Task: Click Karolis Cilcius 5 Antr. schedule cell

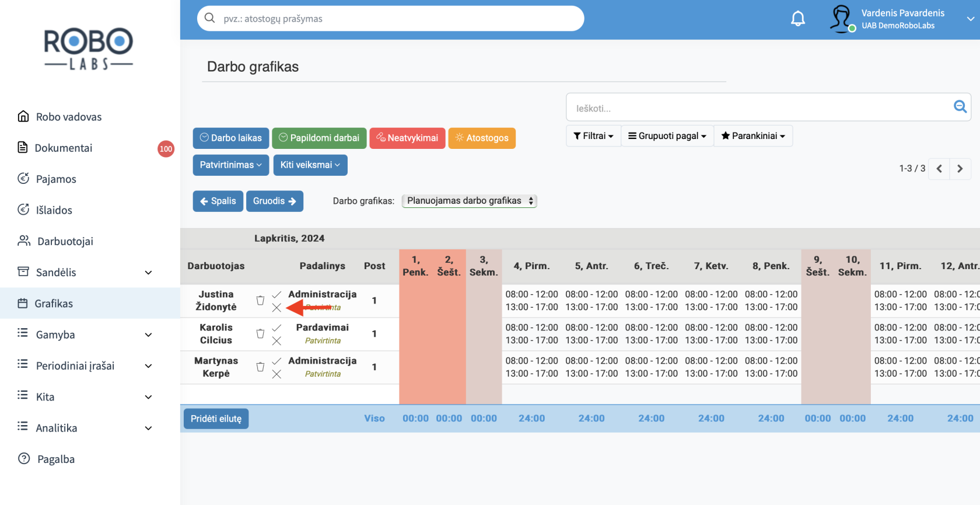Action: click(x=591, y=334)
